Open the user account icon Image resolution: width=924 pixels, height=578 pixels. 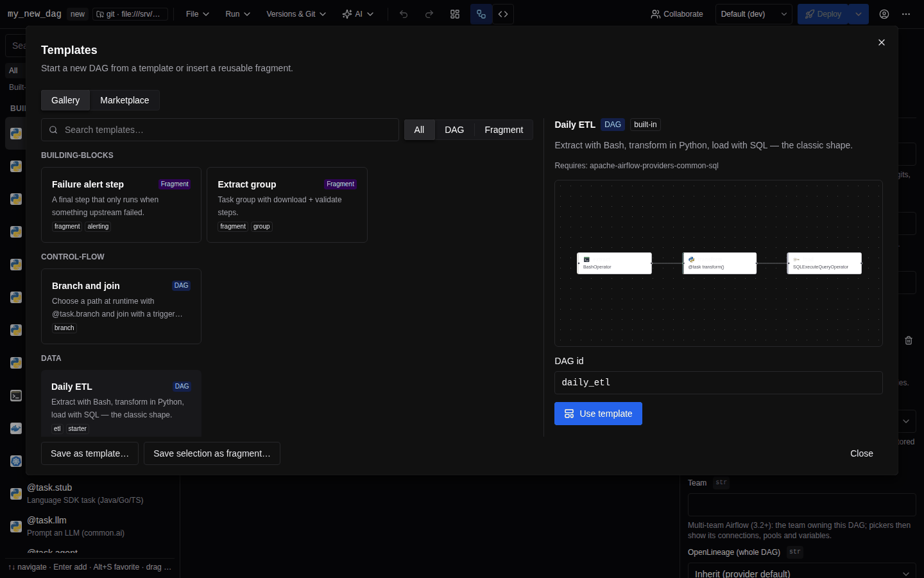pos(884,14)
